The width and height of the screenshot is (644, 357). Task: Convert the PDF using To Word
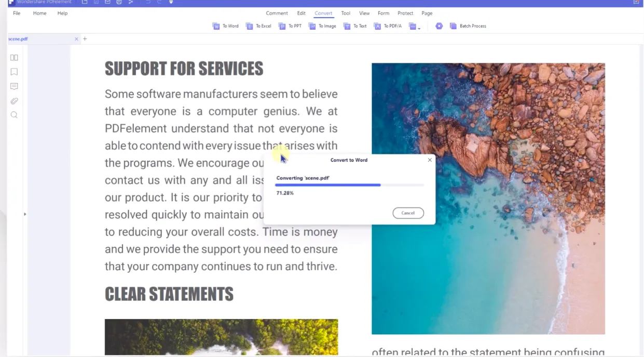pos(225,26)
